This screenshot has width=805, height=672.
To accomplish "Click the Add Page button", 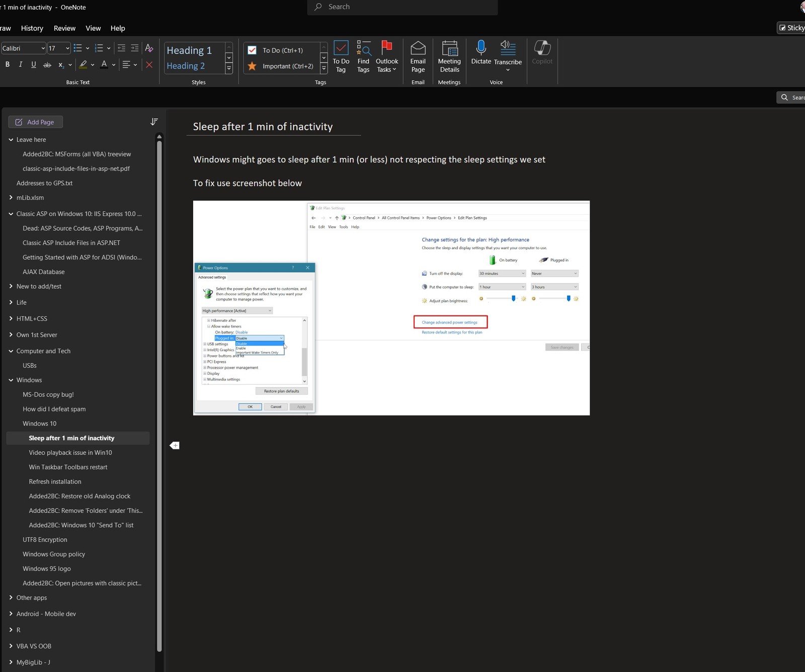I will pyautogui.click(x=35, y=122).
